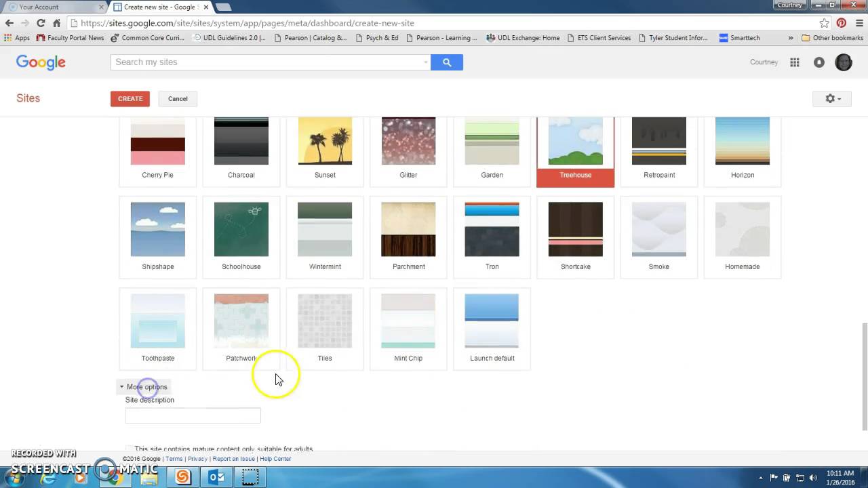The height and width of the screenshot is (488, 868).
Task: Click the account profile avatar
Action: tap(844, 62)
